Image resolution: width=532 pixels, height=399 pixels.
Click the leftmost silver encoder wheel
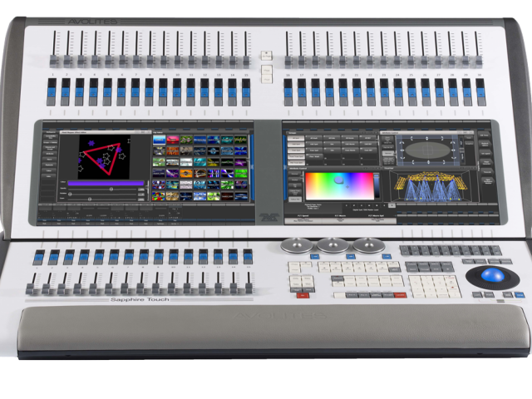(297, 245)
